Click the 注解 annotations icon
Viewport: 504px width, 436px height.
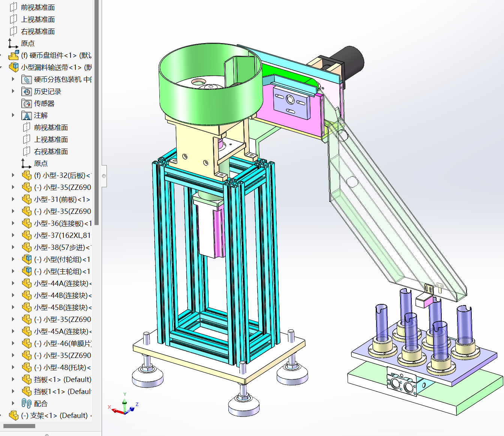27,116
